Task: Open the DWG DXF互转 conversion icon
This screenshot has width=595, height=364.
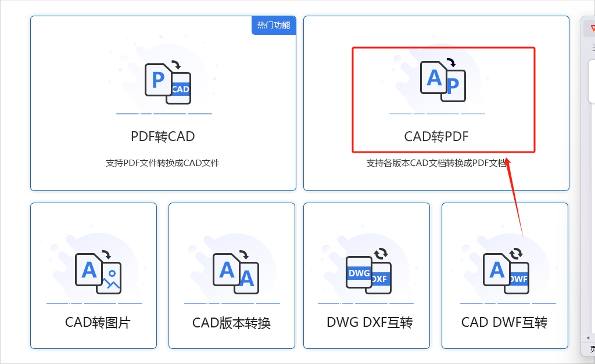Action: pos(369,271)
